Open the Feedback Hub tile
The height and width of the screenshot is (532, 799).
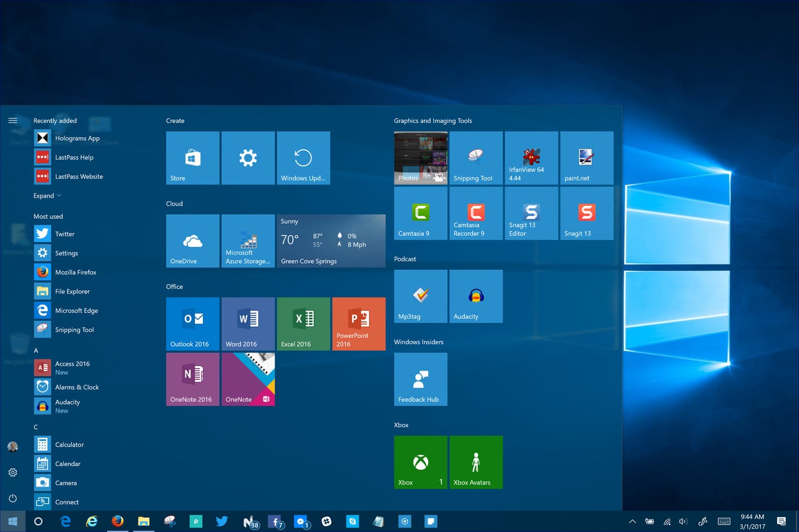coord(420,379)
